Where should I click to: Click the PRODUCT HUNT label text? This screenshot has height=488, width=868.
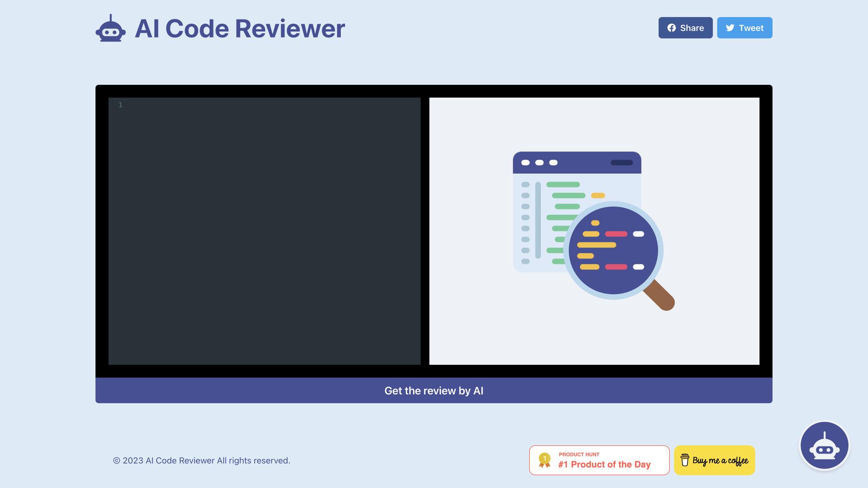[x=578, y=454]
